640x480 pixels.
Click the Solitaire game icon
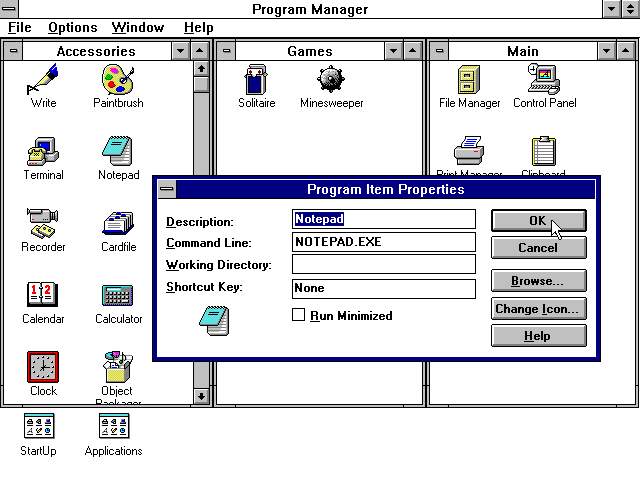click(x=256, y=79)
